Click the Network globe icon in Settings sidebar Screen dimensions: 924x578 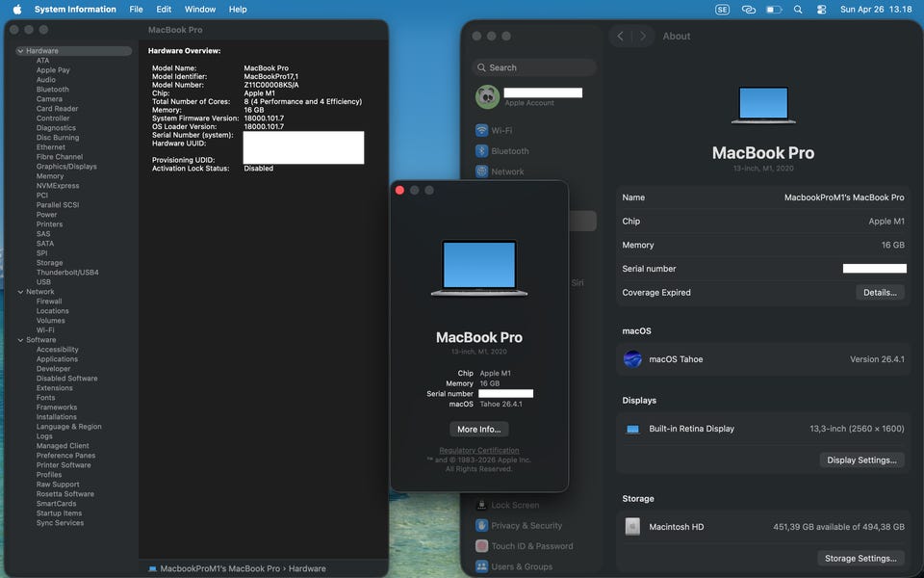point(481,171)
